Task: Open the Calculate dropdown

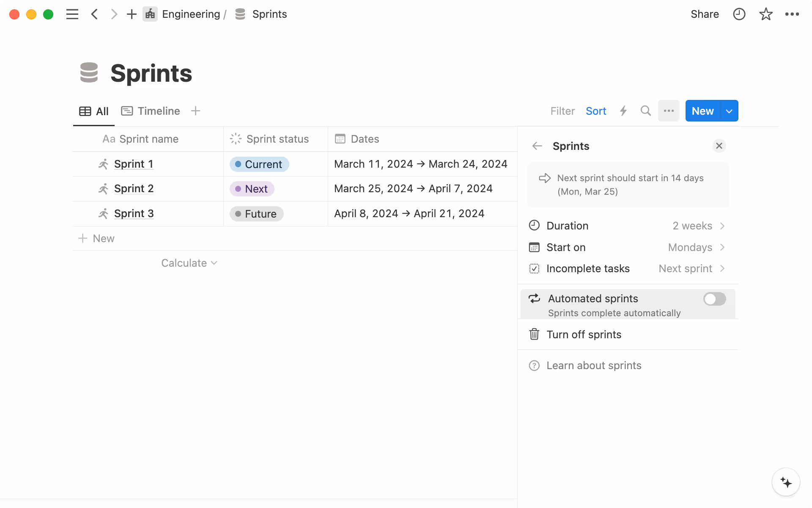Action: [x=189, y=263]
